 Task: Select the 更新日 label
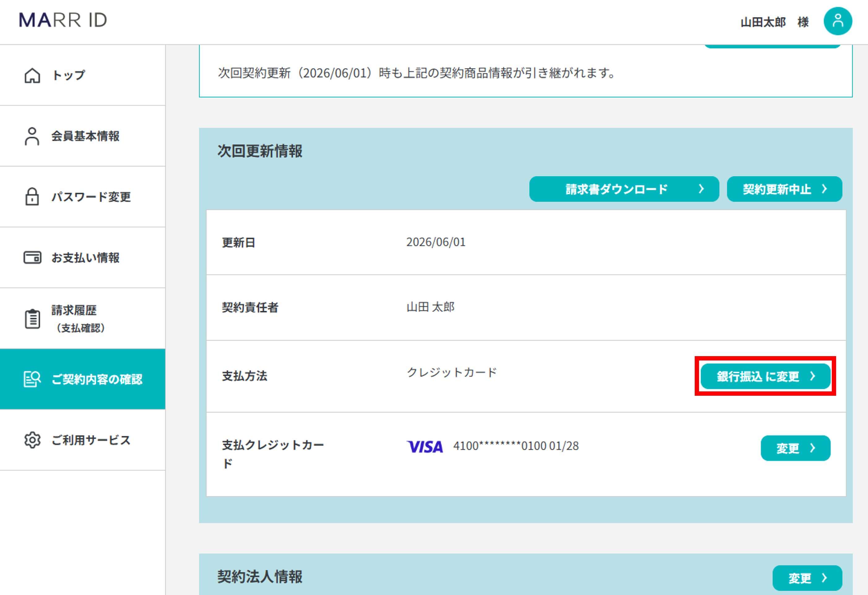(239, 243)
